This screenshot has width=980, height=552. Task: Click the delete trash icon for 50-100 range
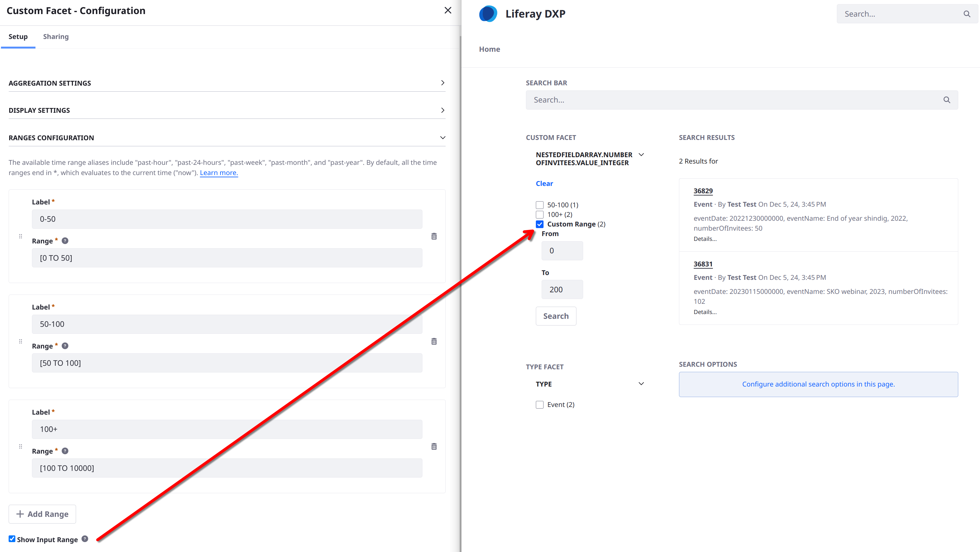(435, 341)
